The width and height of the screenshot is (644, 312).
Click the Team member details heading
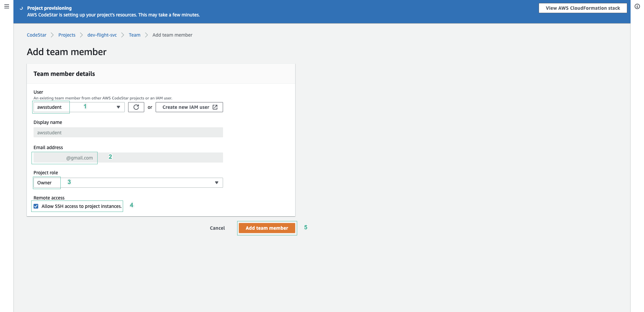pyautogui.click(x=64, y=74)
